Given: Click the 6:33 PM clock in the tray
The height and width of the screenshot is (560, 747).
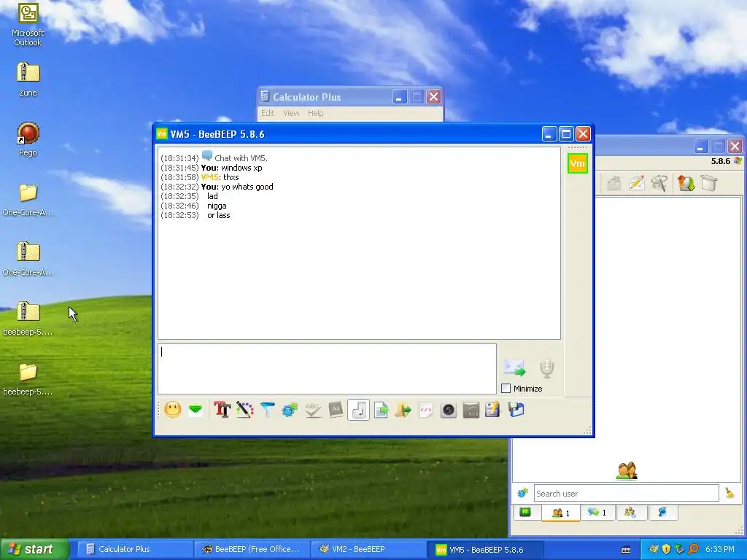Looking at the screenshot, I should tap(719, 549).
